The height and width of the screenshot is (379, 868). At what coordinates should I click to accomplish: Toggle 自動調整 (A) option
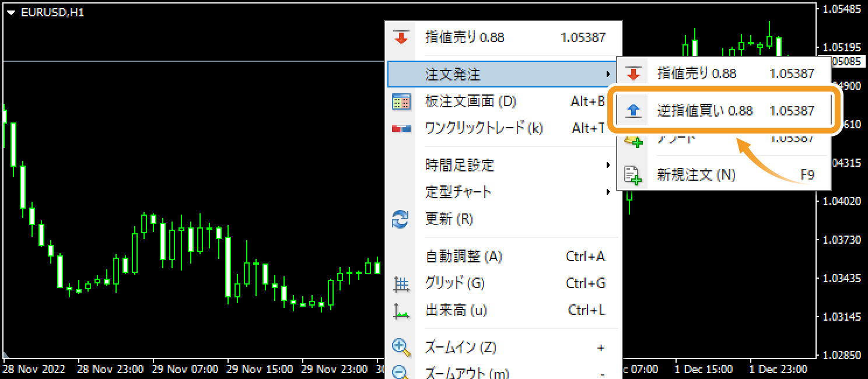[504, 257]
